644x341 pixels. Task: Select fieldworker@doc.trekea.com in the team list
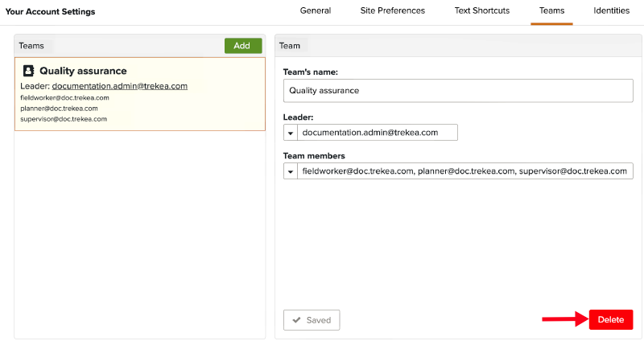coord(64,97)
